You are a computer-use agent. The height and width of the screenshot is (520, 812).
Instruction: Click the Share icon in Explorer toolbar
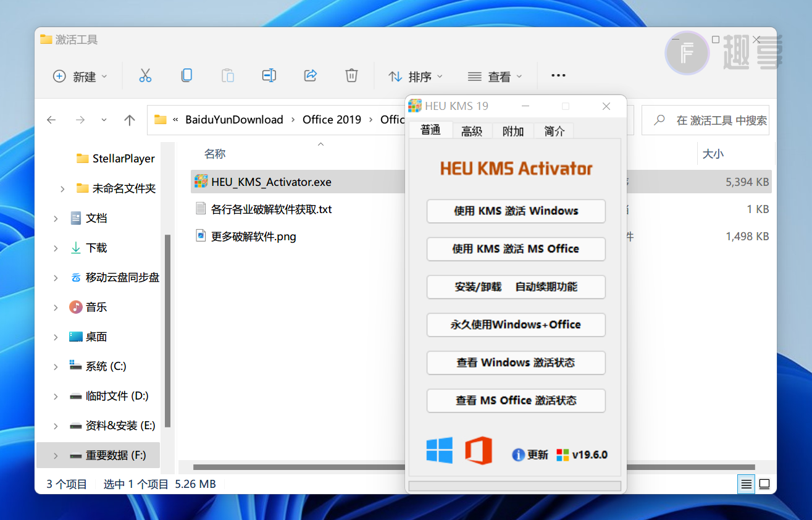310,76
